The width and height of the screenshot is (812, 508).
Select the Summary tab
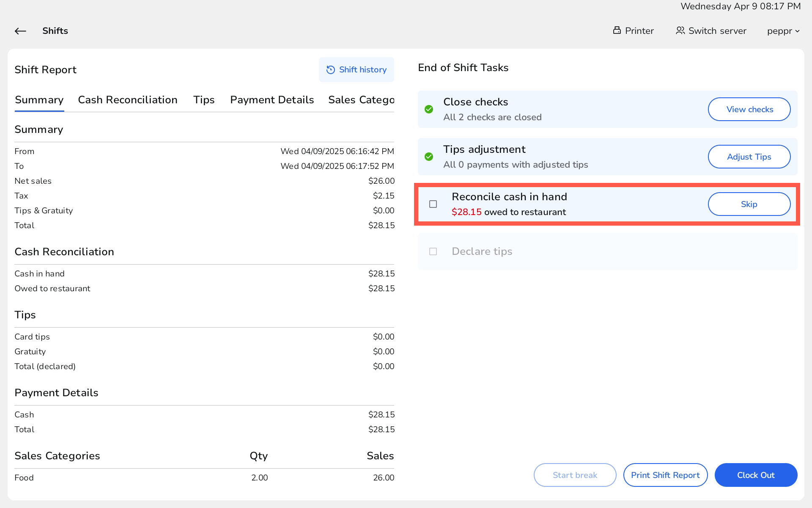39,100
